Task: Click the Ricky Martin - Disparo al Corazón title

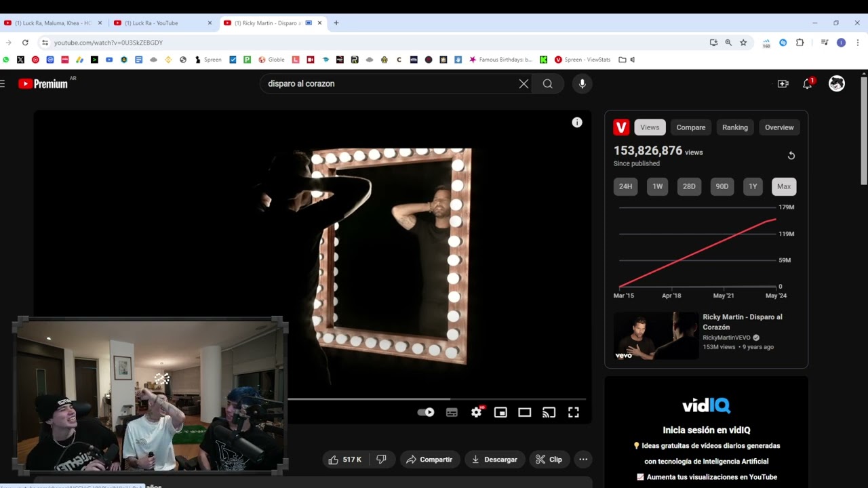Action: tap(743, 322)
